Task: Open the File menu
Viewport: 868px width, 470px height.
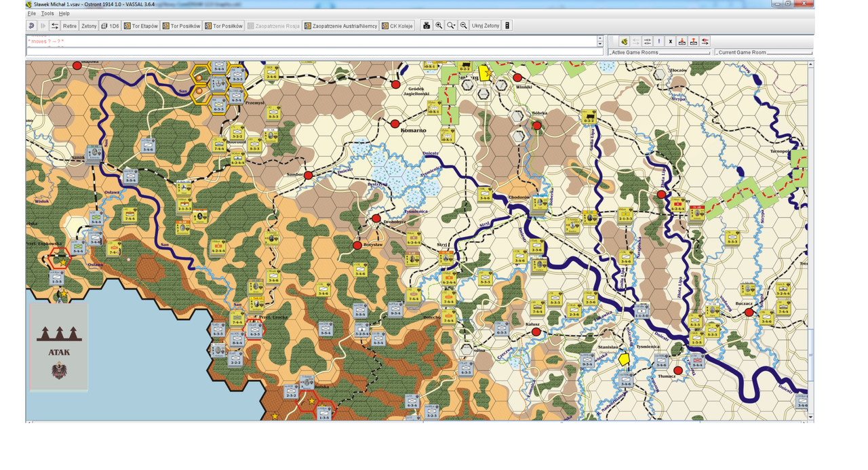Action: (32, 14)
